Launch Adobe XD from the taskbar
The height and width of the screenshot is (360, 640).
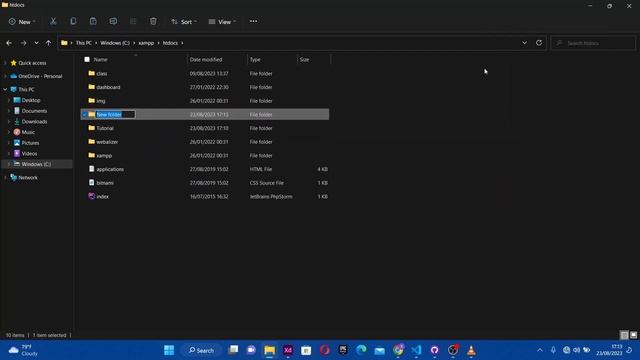click(288, 350)
